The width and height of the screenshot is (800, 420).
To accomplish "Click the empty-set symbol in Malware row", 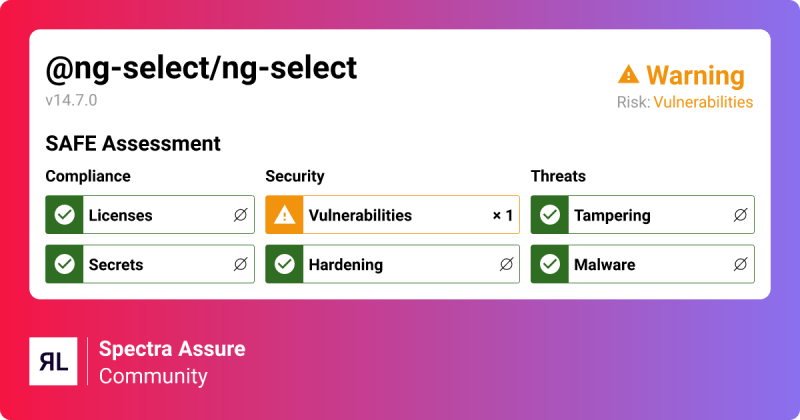I will [740, 264].
